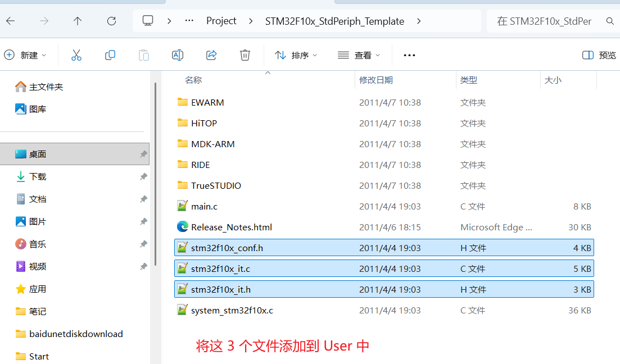Unpin Desktop using its pin icon
620x364 pixels.
coord(143,154)
